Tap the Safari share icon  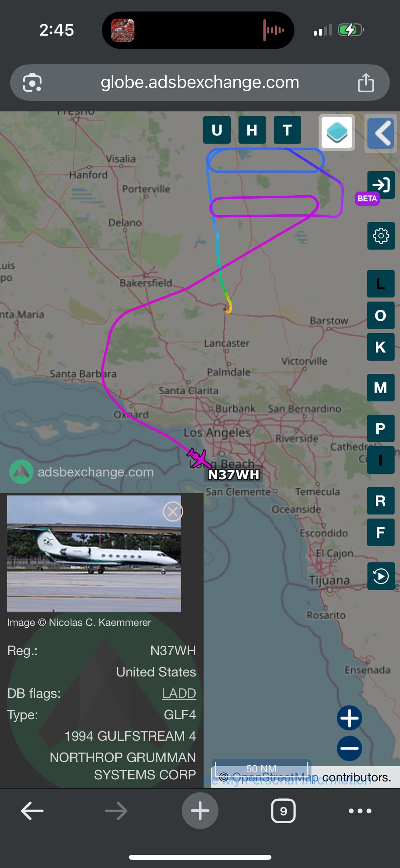[x=366, y=83]
